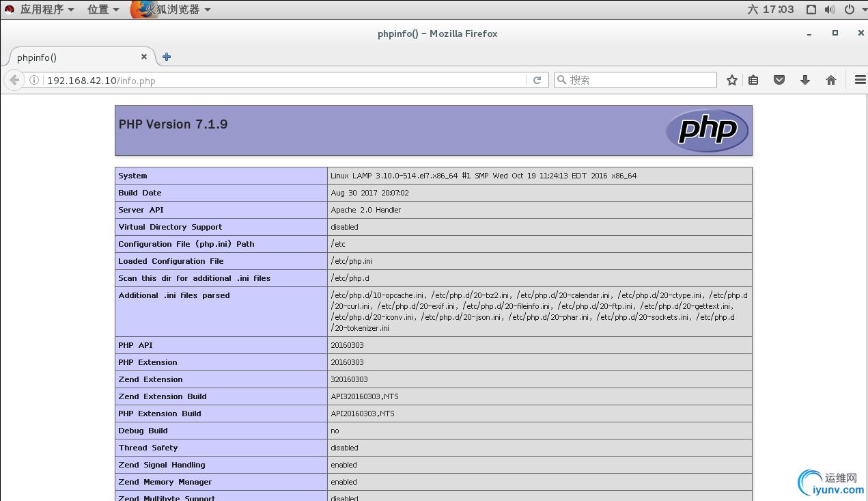Click enabled in Zend Signal Handling row
Screen dimensions: 868x501
pyautogui.click(x=344, y=465)
